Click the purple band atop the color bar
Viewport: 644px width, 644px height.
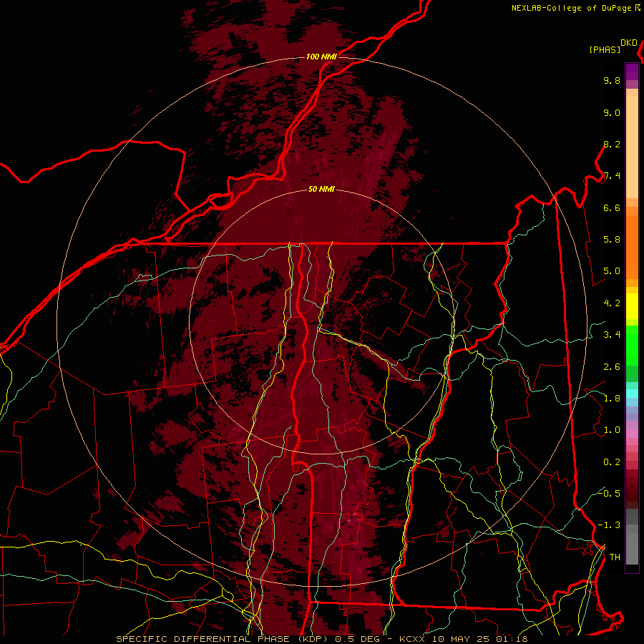[x=632, y=72]
